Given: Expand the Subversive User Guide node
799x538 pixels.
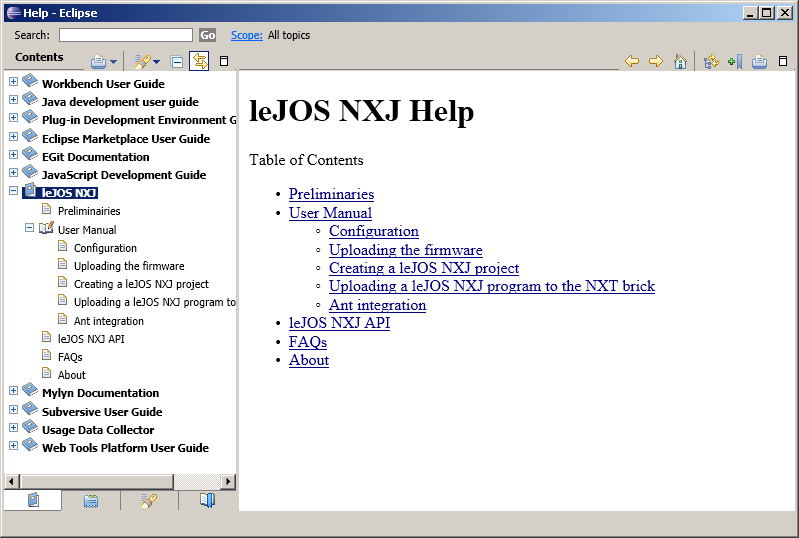Looking at the screenshot, I should coord(13,409).
